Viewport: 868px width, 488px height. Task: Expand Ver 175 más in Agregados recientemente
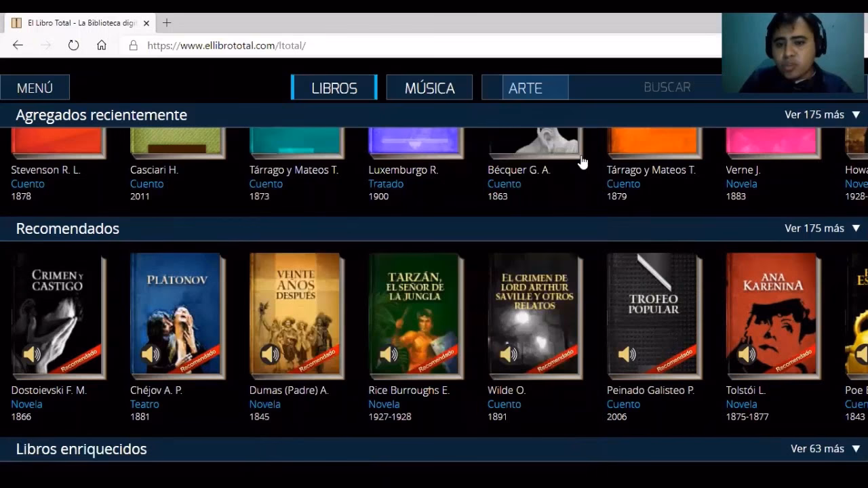[x=822, y=115]
